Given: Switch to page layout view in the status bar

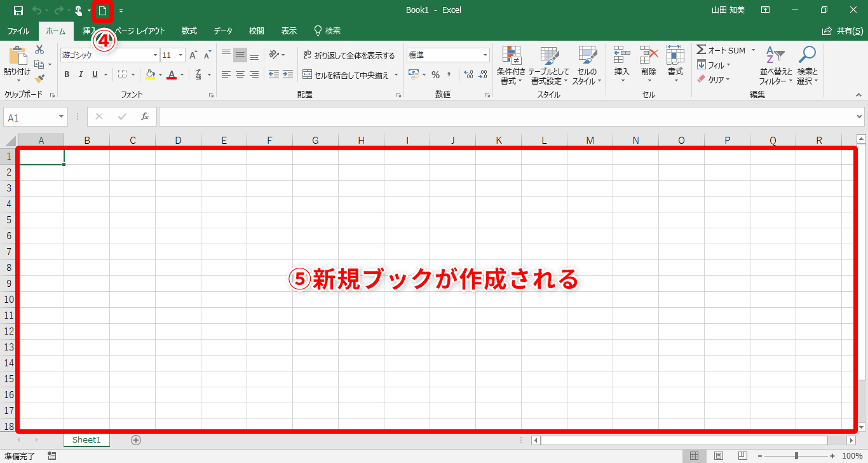Looking at the screenshot, I should (718, 456).
